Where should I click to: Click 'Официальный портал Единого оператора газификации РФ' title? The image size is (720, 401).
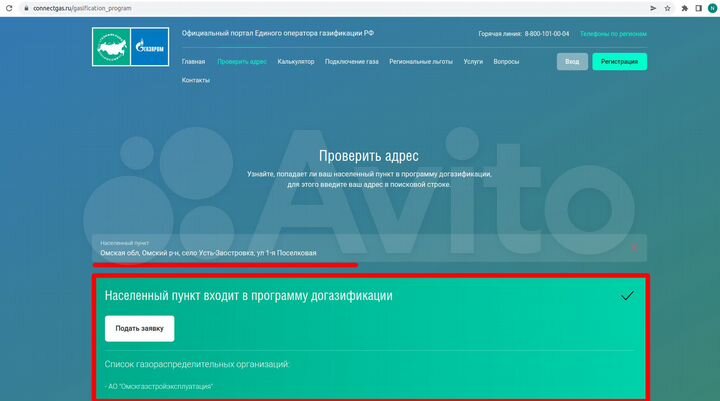(278, 34)
